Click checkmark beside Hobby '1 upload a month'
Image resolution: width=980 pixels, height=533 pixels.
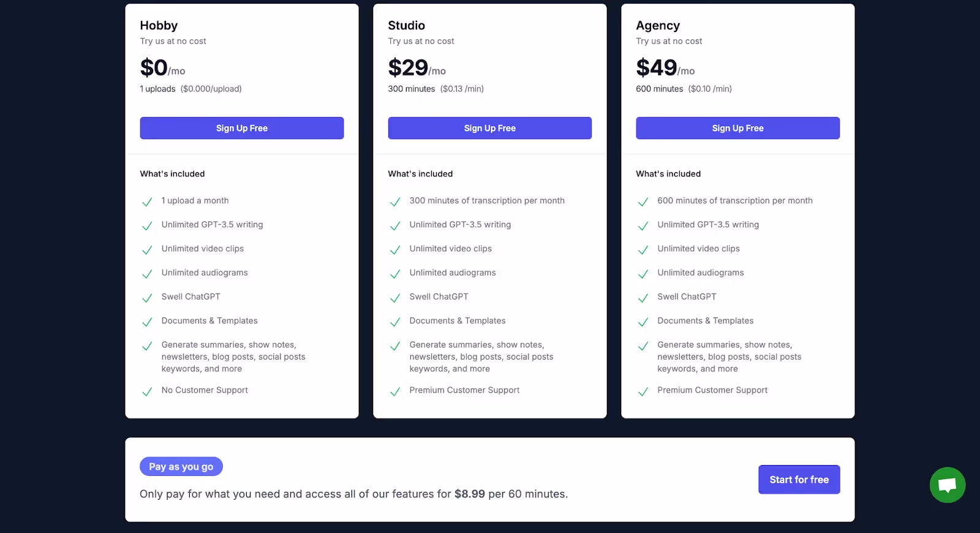tap(147, 202)
